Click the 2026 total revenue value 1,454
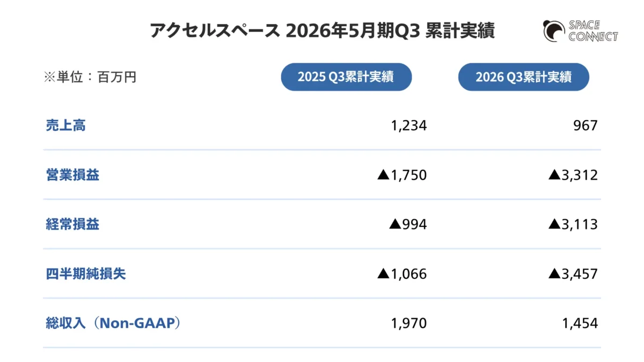This screenshot has width=644, height=362. (580, 323)
